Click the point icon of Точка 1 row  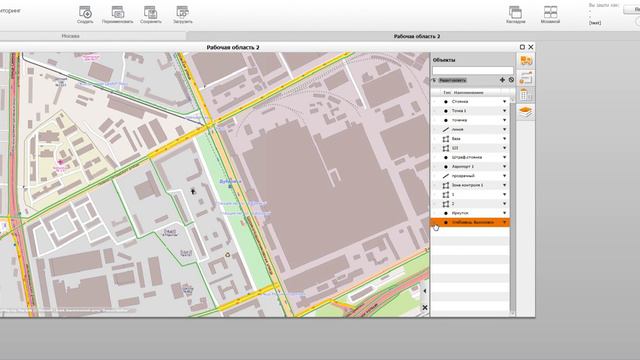click(446, 111)
